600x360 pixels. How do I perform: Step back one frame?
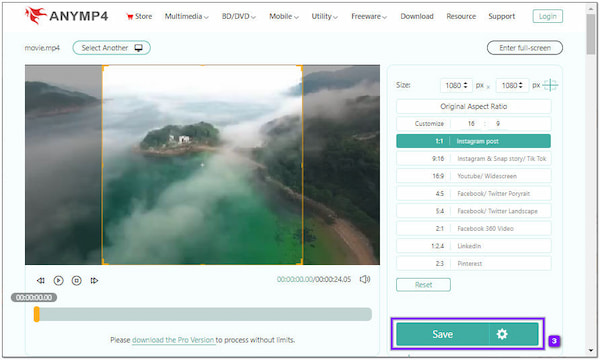(x=41, y=281)
